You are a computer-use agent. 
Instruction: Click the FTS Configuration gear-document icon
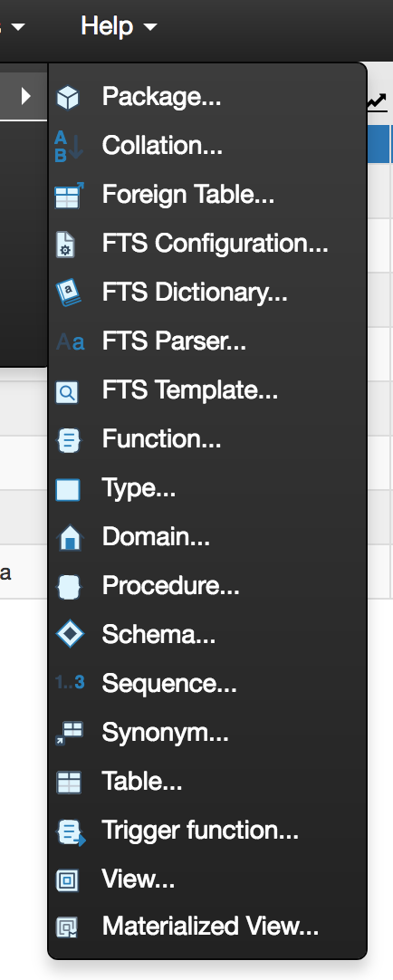point(66,245)
